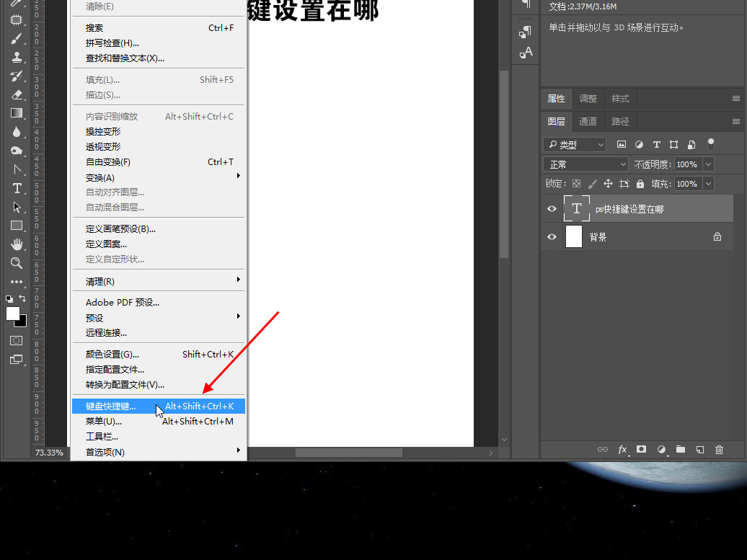Create new fill or adjustment layer
Screen dimensions: 747x560
pyautogui.click(x=661, y=450)
